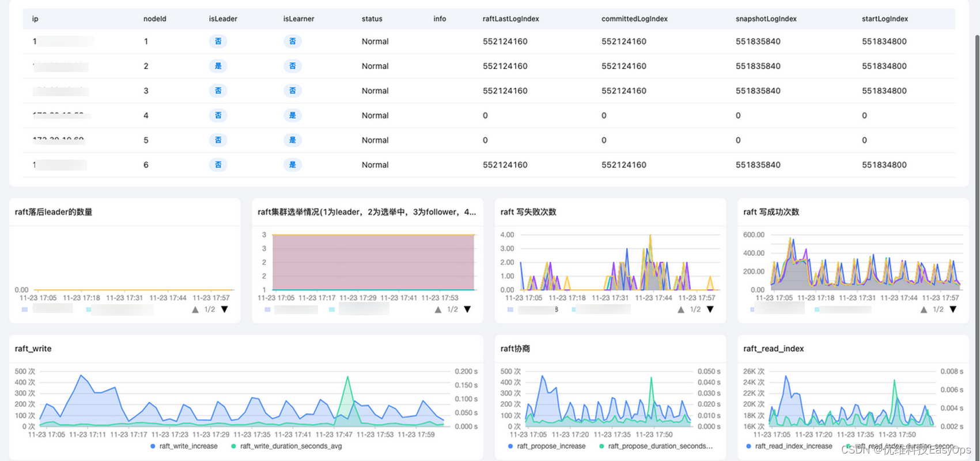The image size is (980, 461).
Task: Click isLearner 是 badge for node 5
Action: coord(293,140)
